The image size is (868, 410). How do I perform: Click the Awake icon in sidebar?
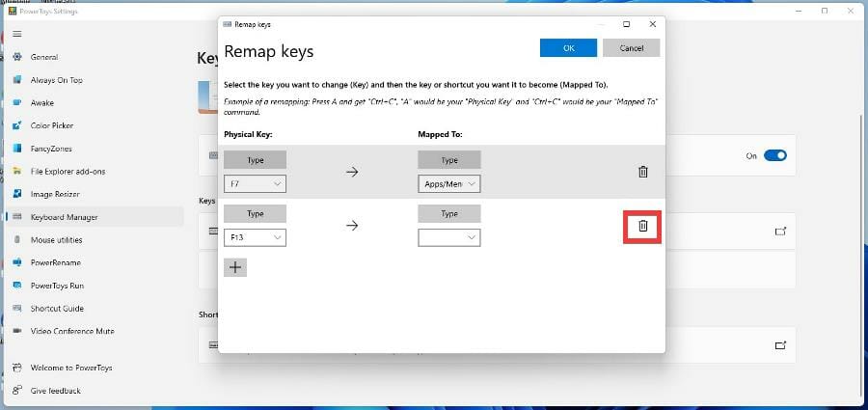point(17,102)
